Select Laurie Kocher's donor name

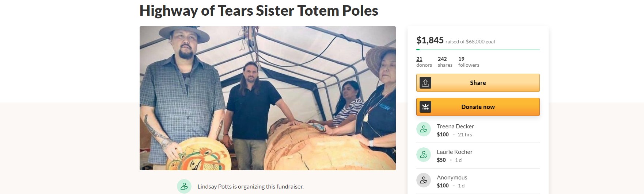(455, 152)
